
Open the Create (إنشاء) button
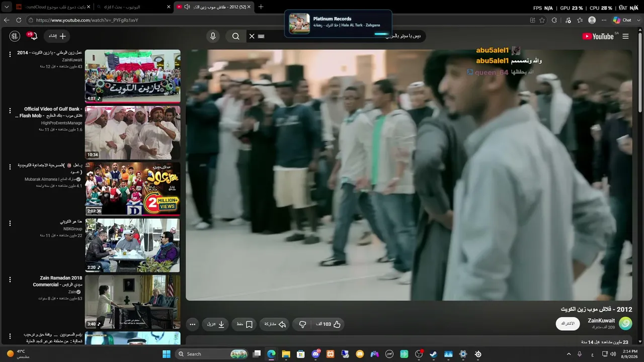57,36
